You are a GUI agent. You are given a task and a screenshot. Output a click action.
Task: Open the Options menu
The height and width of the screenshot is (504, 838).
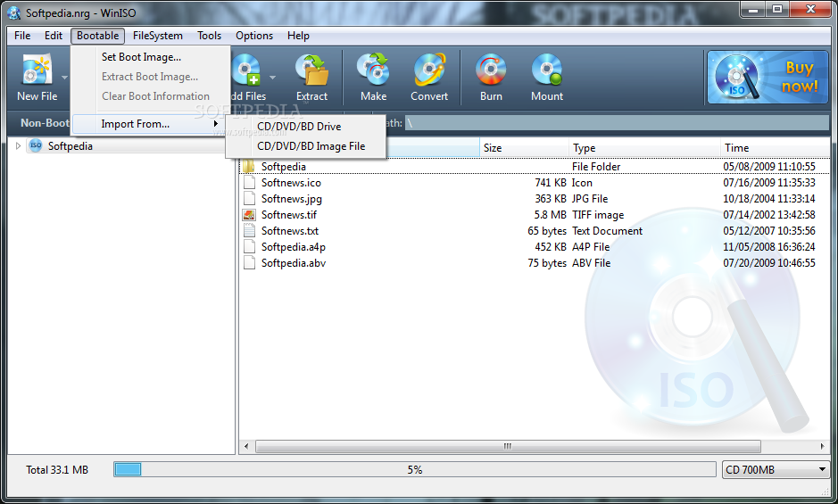(x=254, y=36)
